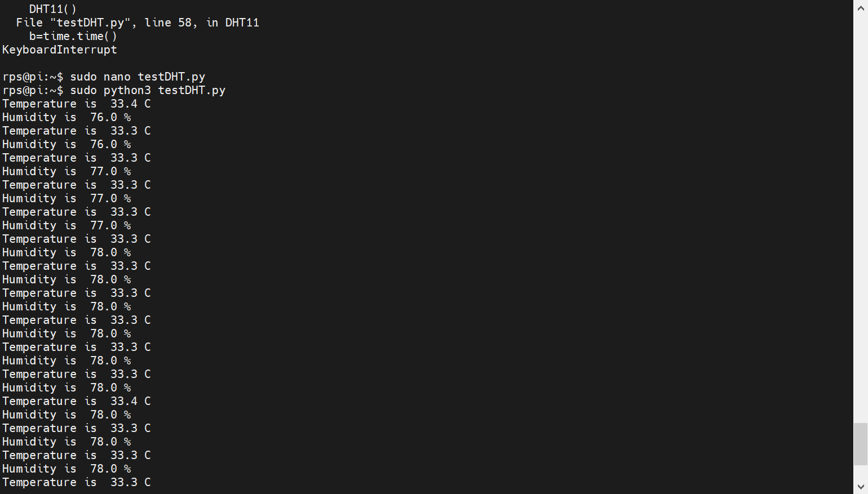Click the scroll down arrow of the terminal scrollbar
Image resolution: width=868 pixels, height=494 pixels.
(860, 486)
